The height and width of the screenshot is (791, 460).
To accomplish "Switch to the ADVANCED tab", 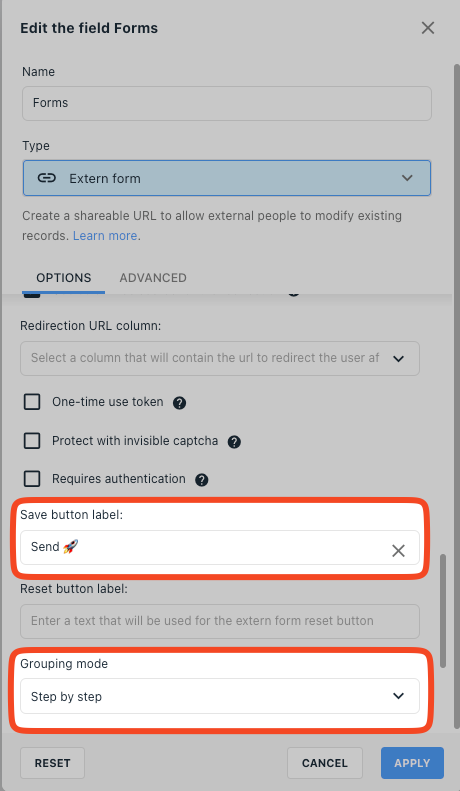I will pos(153,278).
